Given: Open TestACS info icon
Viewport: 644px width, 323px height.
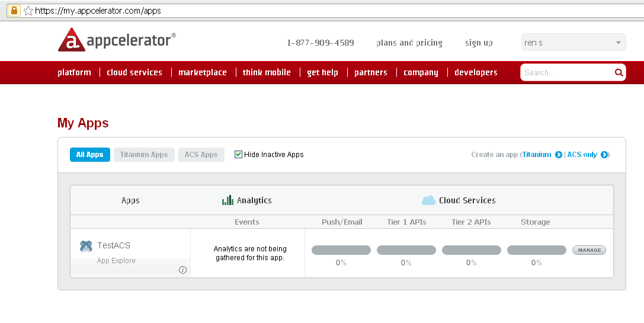Looking at the screenshot, I should tap(182, 270).
